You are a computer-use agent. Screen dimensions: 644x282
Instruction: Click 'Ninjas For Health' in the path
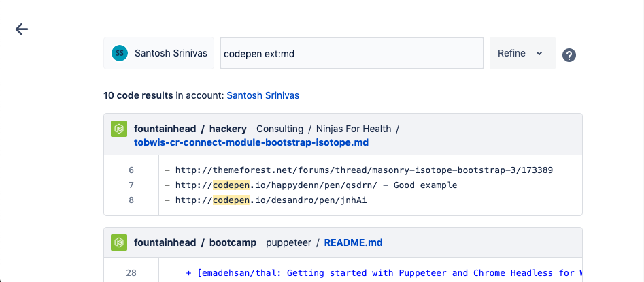(x=354, y=129)
